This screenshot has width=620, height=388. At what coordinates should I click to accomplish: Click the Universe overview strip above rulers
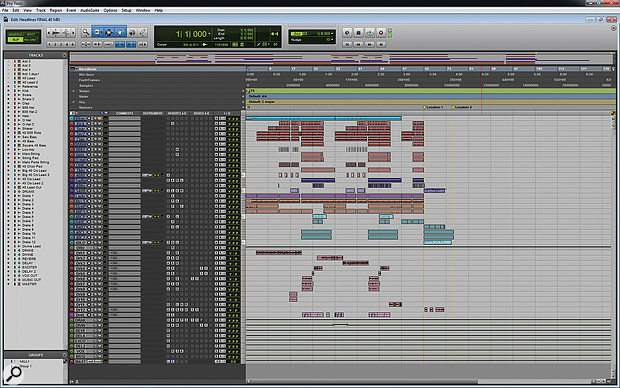[x=342, y=59]
